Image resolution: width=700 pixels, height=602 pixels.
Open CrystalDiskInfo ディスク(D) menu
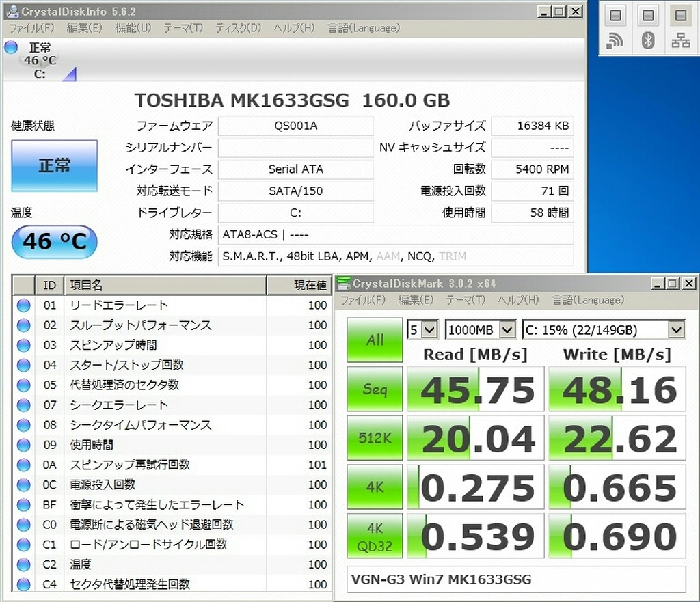pos(238,28)
